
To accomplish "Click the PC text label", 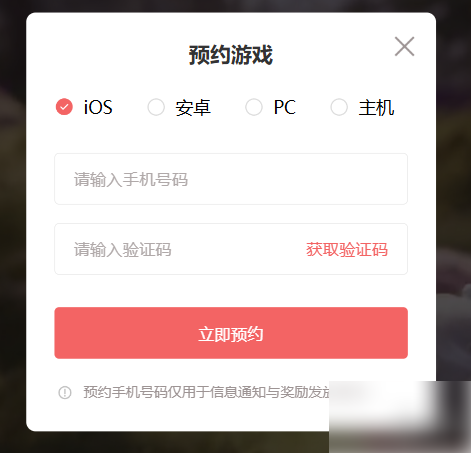I will tap(285, 107).
